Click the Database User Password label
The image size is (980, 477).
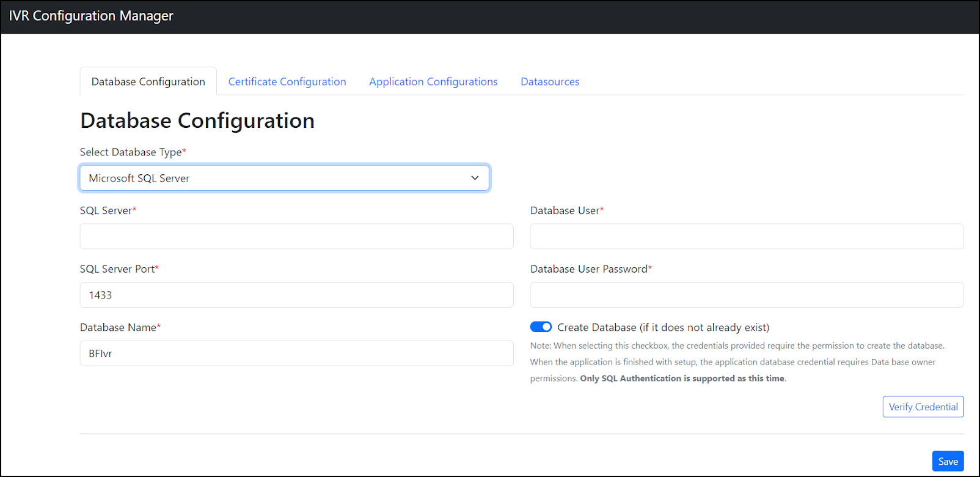(x=589, y=269)
